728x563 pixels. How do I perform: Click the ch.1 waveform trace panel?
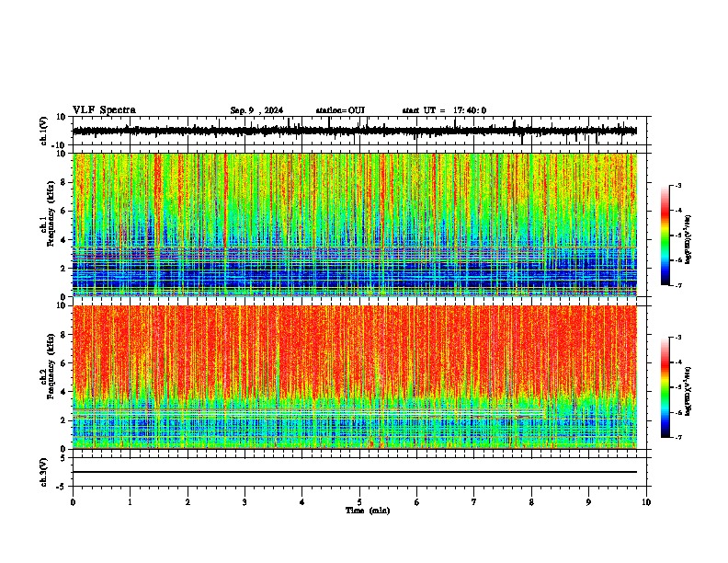point(359,131)
